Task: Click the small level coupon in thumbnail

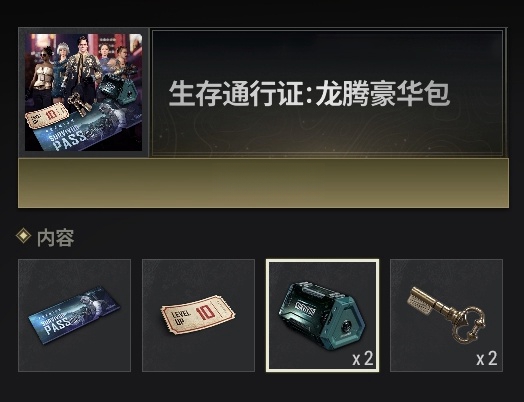Action: click(46, 116)
